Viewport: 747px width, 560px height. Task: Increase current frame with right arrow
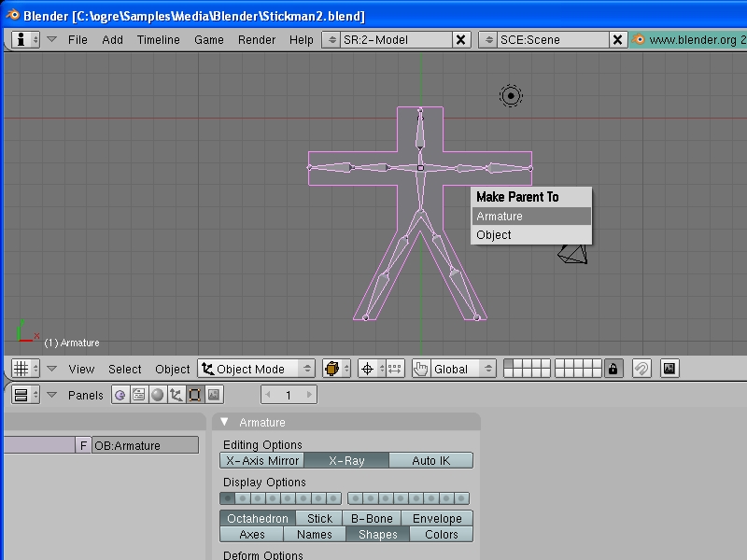tap(310, 395)
